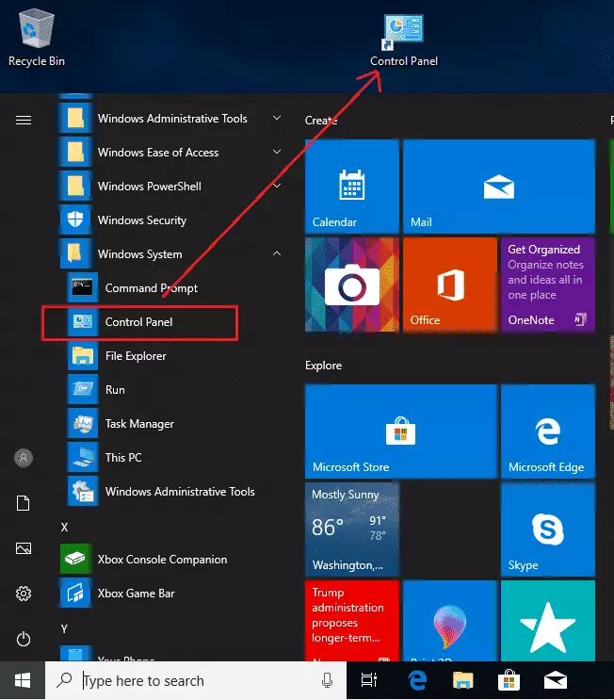
Task: Open File Explorer from Windows System folder
Action: point(176,356)
